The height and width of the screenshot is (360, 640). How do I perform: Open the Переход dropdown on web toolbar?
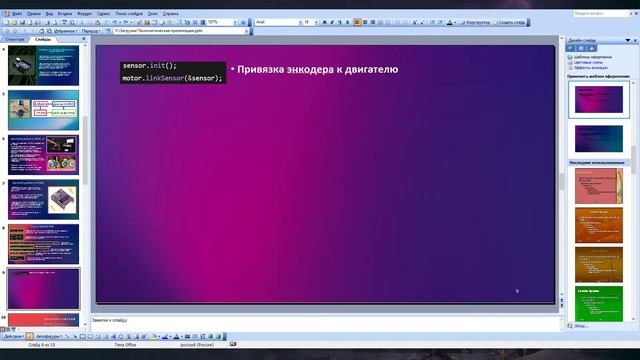click(x=91, y=31)
